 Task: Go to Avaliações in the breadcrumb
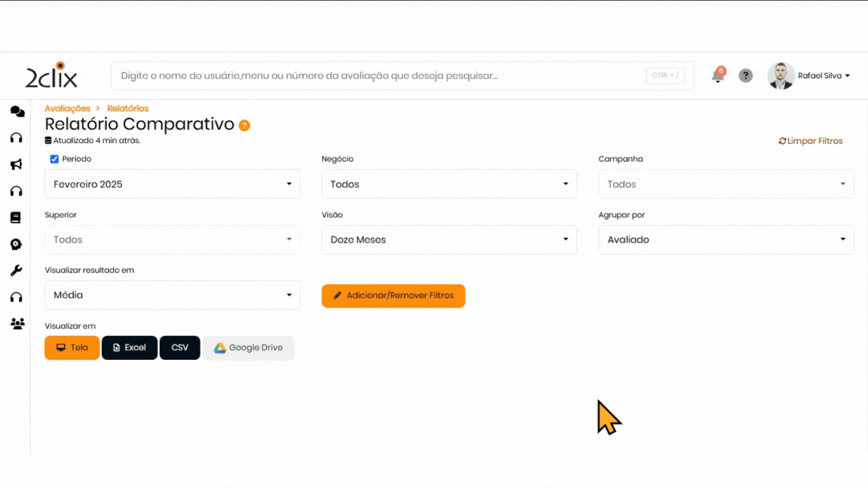click(67, 108)
